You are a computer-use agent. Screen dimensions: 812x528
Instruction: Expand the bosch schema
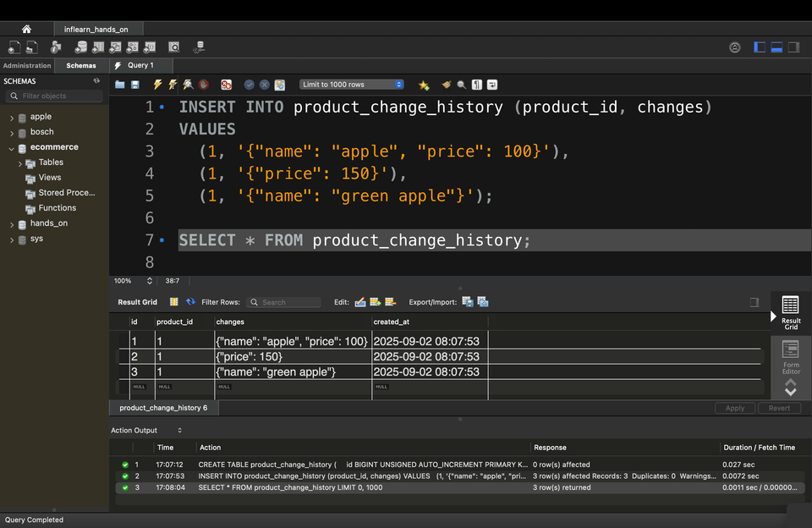12,133
